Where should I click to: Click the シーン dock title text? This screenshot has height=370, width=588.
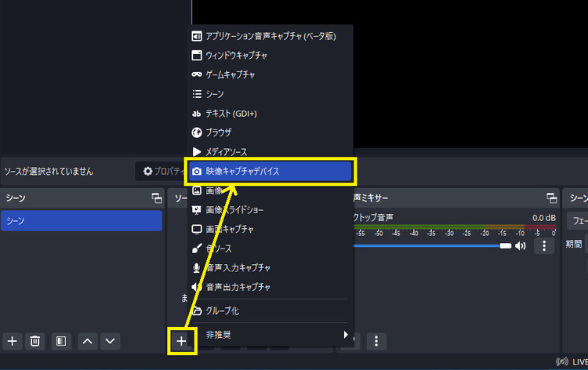point(16,198)
